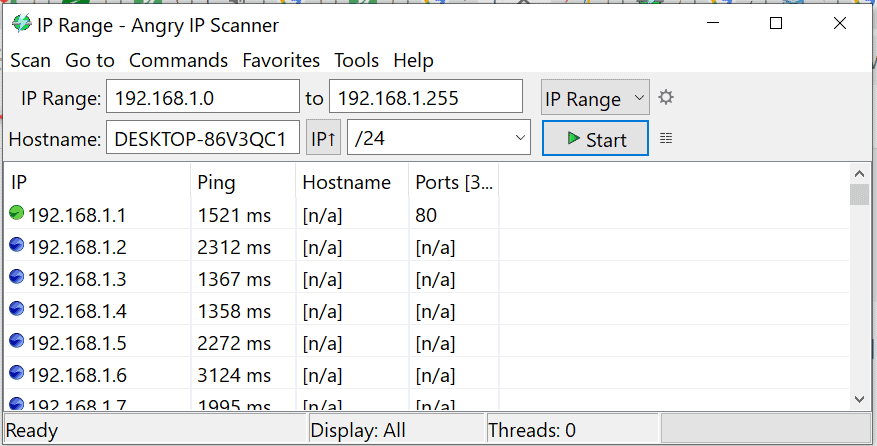Select the blue status icon for 192.168.1.3
Screen dimensions: 877x446
(17, 276)
